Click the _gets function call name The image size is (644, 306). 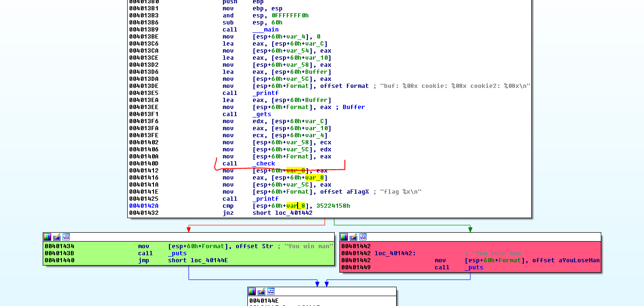(x=262, y=114)
